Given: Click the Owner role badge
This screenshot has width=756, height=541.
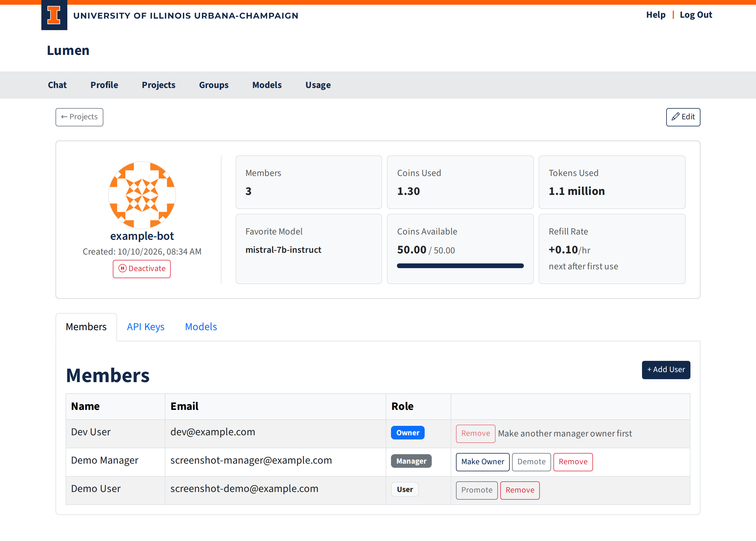Looking at the screenshot, I should 407,433.
